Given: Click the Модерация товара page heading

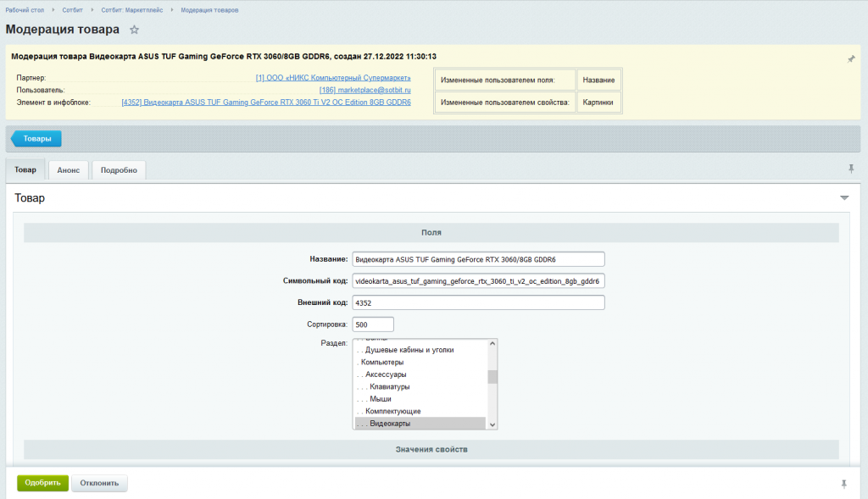Looking at the screenshot, I should click(63, 30).
